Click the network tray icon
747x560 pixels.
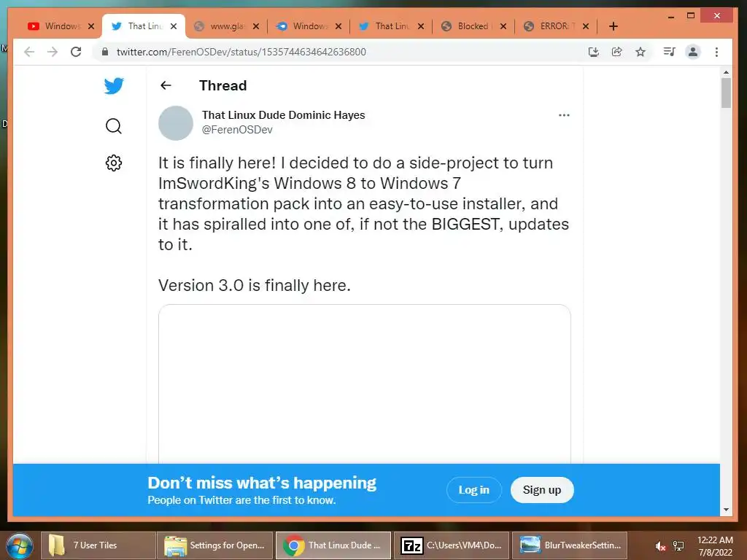[678, 546]
